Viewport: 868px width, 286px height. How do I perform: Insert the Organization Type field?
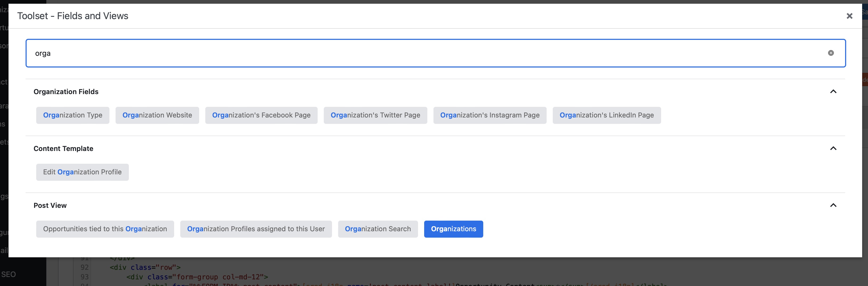pyautogui.click(x=73, y=115)
